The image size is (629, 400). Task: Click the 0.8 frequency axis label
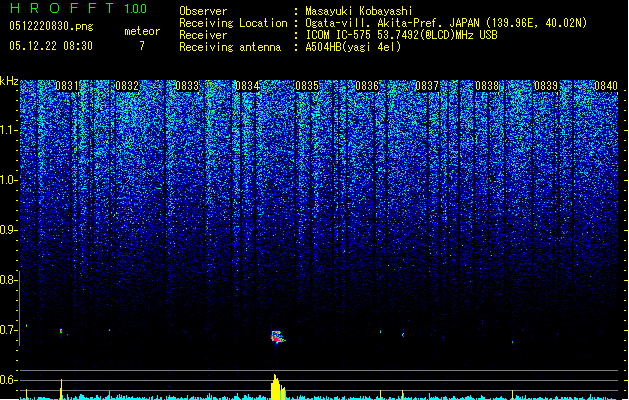click(x=8, y=280)
